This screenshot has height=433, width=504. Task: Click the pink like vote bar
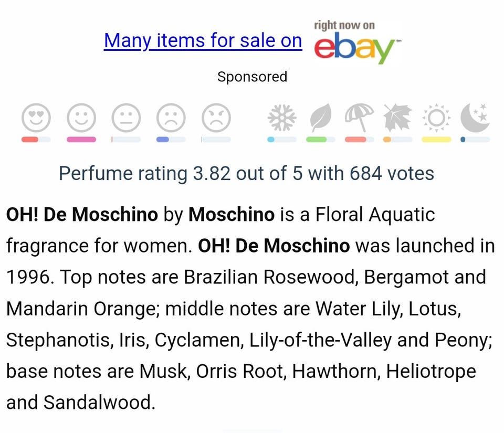[81, 140]
